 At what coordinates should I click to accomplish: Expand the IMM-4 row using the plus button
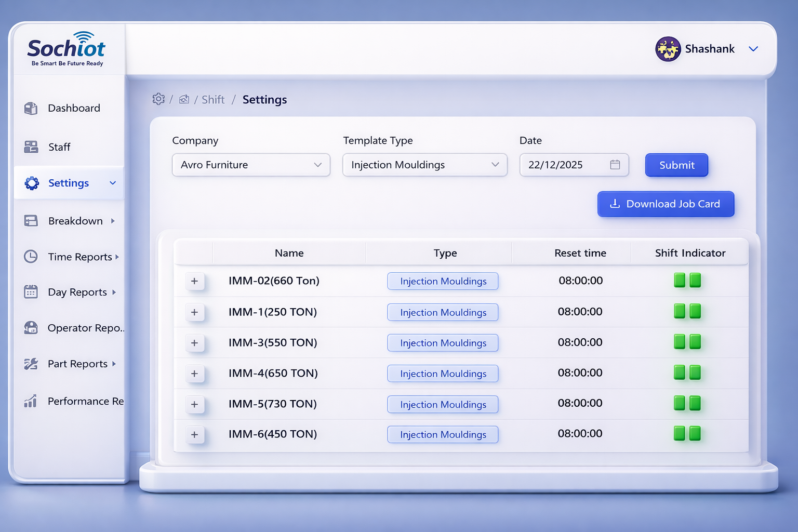click(x=195, y=374)
